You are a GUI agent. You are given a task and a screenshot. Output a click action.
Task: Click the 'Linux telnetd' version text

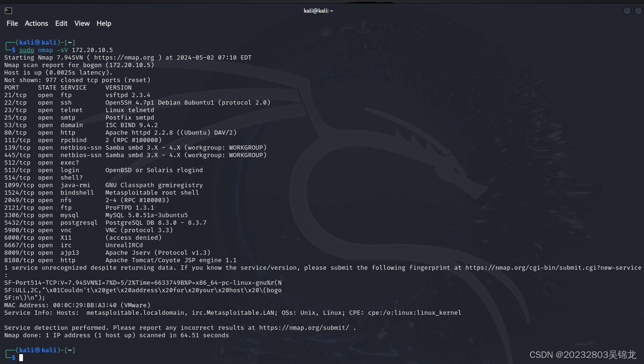(x=130, y=110)
